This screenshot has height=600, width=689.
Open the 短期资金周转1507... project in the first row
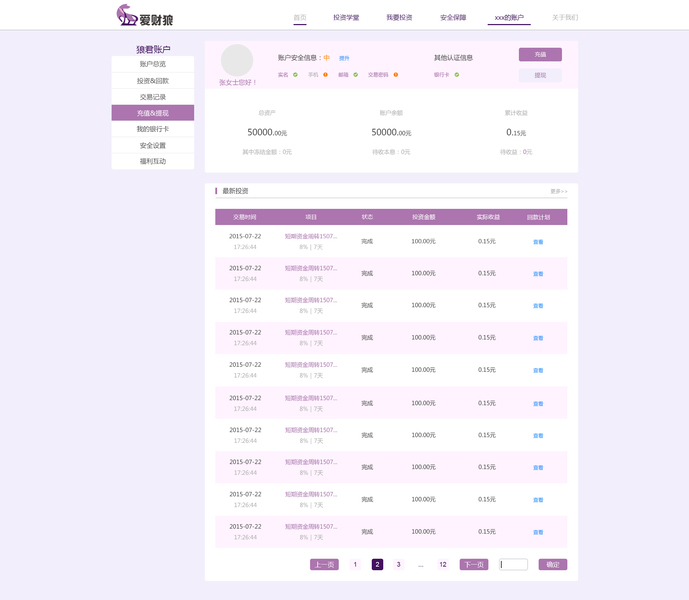[311, 236]
